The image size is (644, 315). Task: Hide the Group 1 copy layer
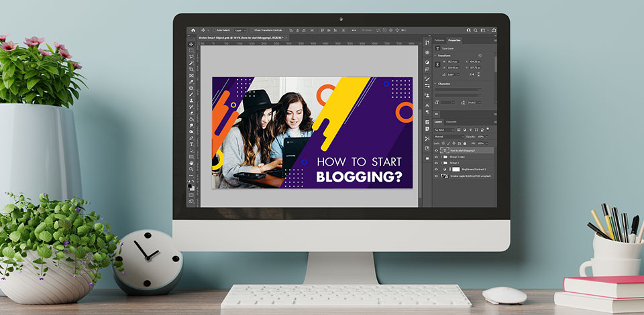point(436,157)
